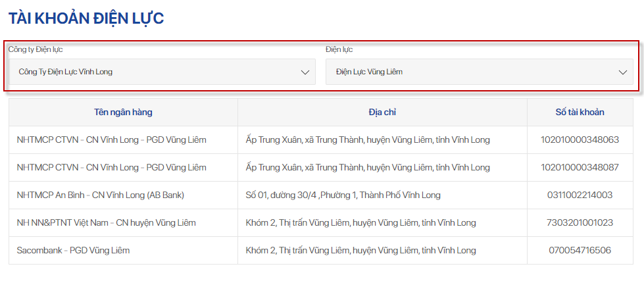
Task: Click the Sacombank - PGD Vũng Liêm cell
Action: tap(73, 250)
